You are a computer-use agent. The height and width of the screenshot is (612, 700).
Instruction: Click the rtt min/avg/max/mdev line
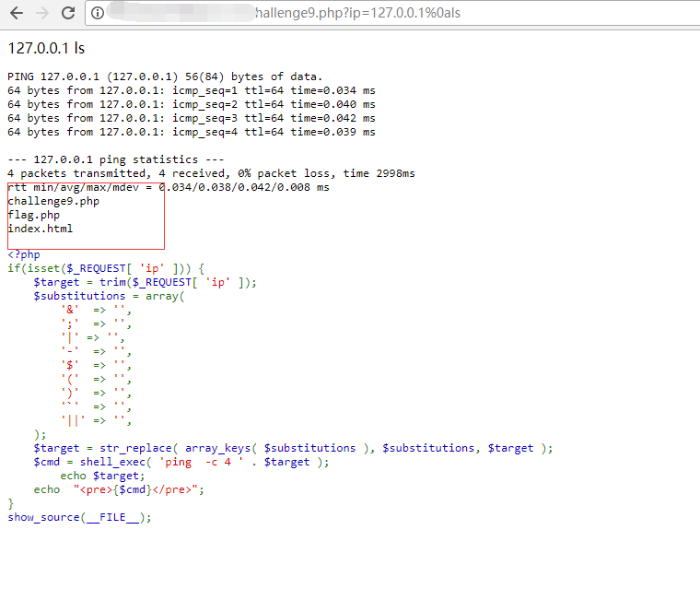tap(168, 187)
